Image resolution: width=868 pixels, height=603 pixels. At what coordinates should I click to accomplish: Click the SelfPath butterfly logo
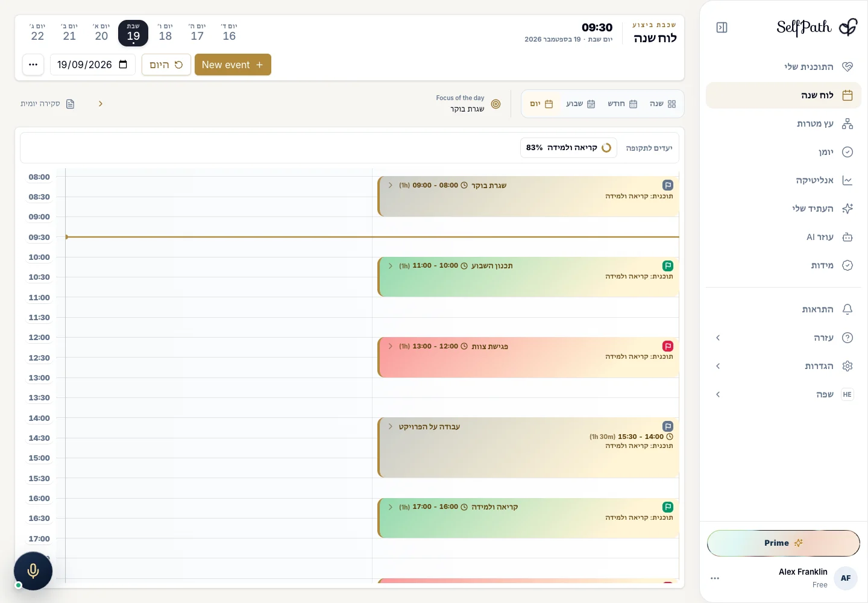pyautogui.click(x=848, y=27)
